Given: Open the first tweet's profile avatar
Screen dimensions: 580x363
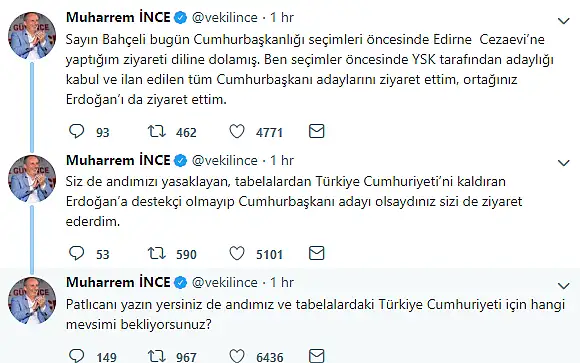Looking at the screenshot, I should click(32, 35).
